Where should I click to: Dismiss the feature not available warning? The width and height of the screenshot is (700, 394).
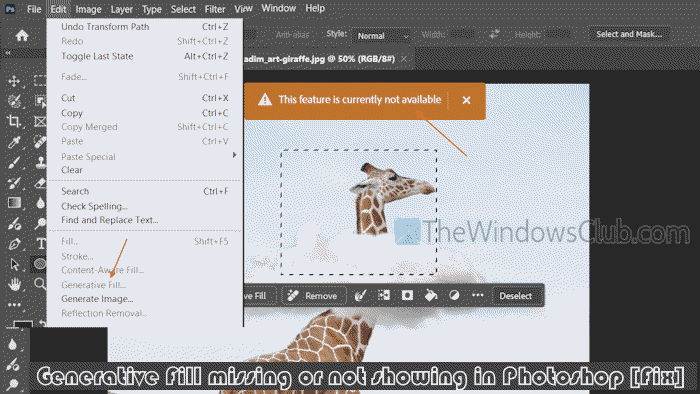(x=466, y=100)
